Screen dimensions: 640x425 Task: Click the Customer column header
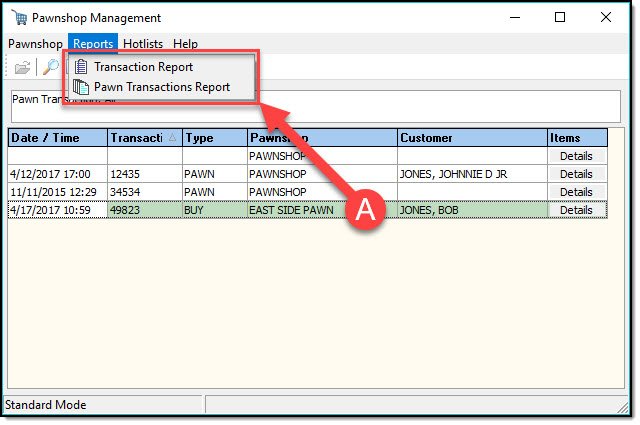tap(471, 138)
